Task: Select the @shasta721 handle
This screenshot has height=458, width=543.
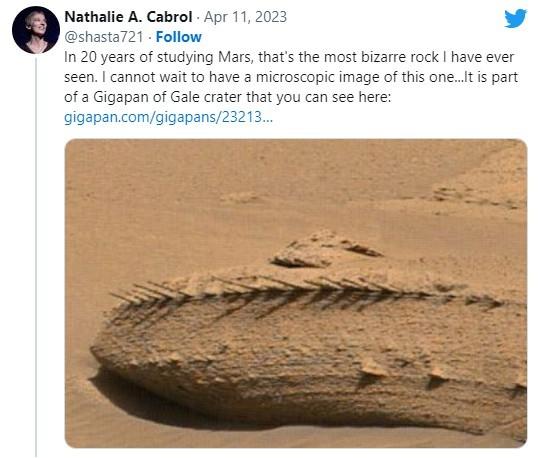Action: [x=104, y=37]
